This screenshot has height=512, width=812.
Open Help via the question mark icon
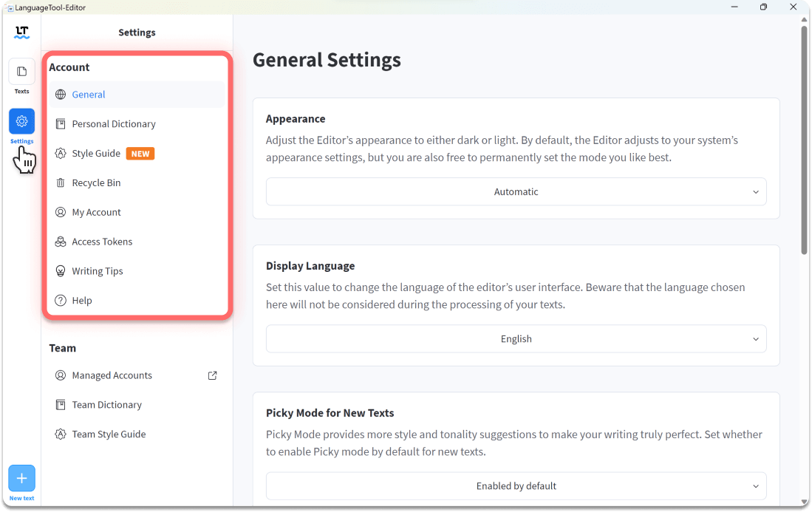click(61, 301)
